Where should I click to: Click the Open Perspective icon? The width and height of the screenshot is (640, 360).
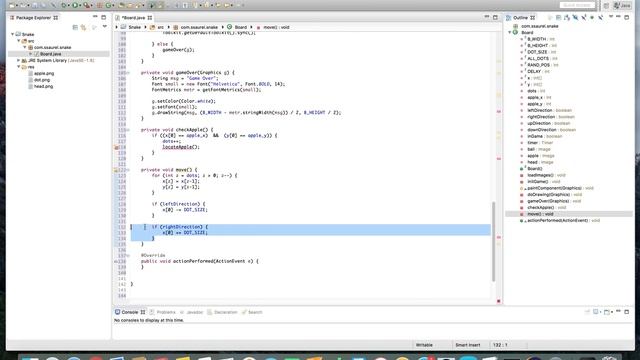606,5
